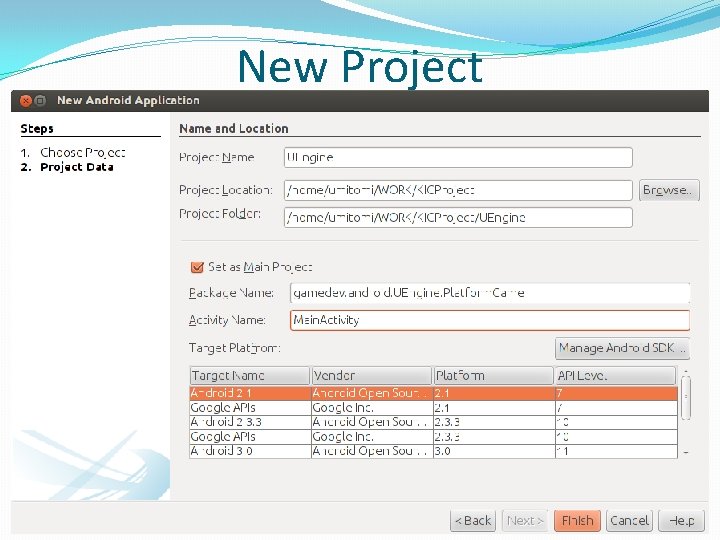Click into Project Location field
Viewport: 720px width, 540px height.
pyautogui.click(x=458, y=190)
